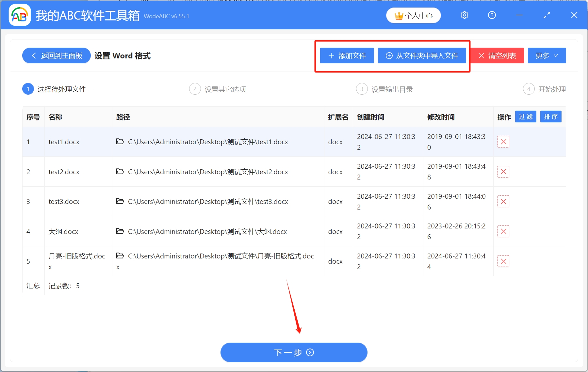The height and width of the screenshot is (372, 588).
Task: Minimize the application window
Action: point(519,15)
